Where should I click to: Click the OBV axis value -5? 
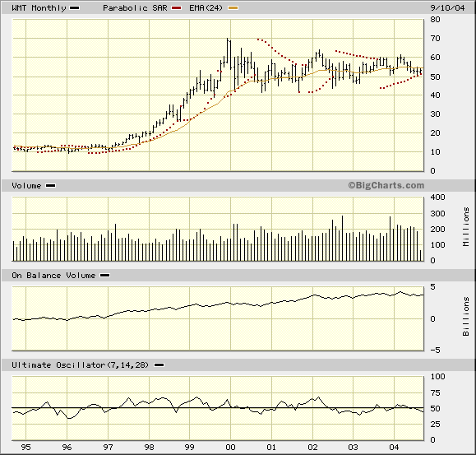(435, 351)
